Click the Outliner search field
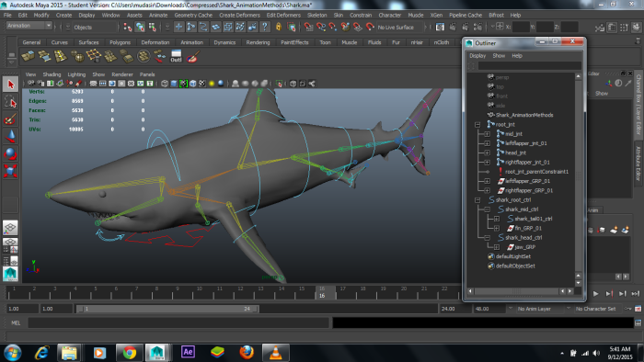 click(x=529, y=66)
